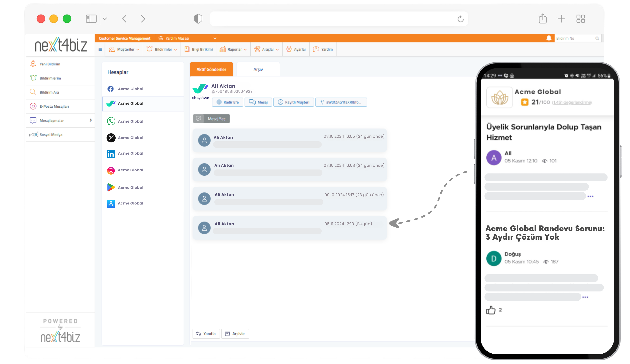Click the privacy shield icon
Image resolution: width=630 pixels, height=364 pixels.
(198, 19)
